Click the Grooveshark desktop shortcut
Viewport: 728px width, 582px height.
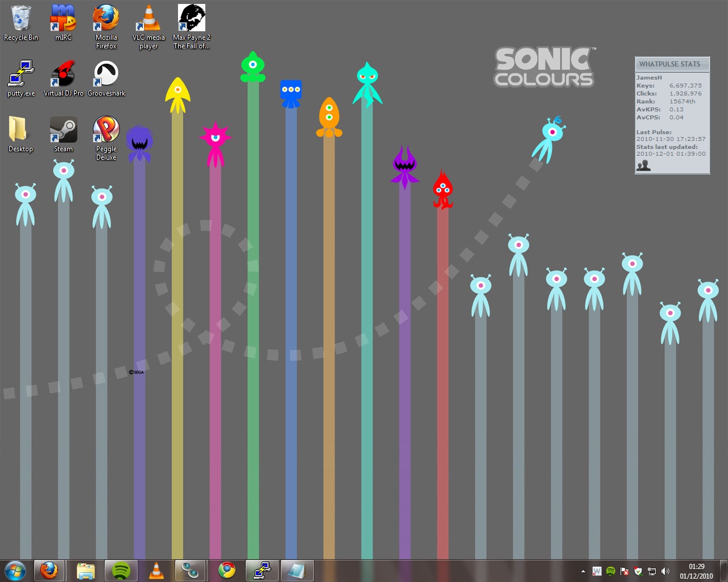(106, 74)
